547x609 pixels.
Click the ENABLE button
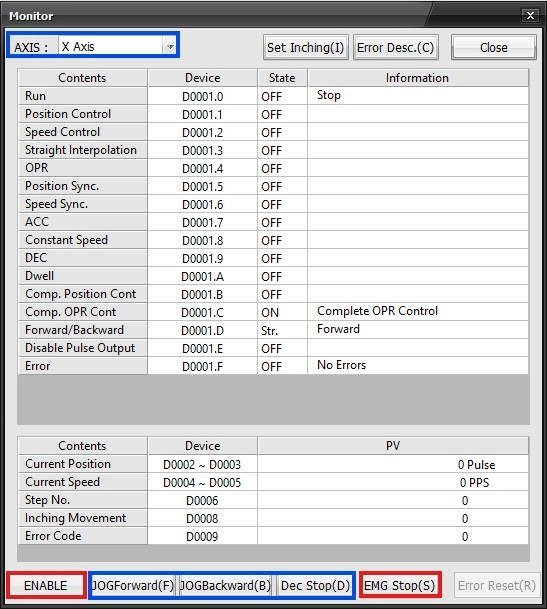46,585
